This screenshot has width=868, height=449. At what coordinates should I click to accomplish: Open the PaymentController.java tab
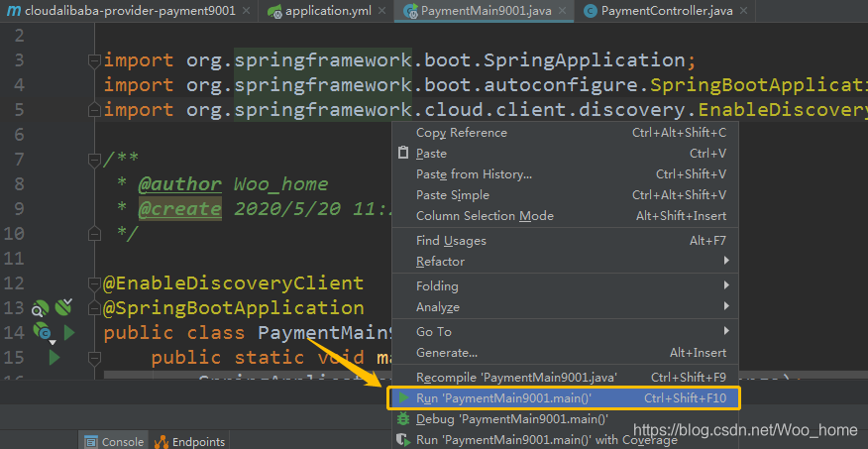667,11
